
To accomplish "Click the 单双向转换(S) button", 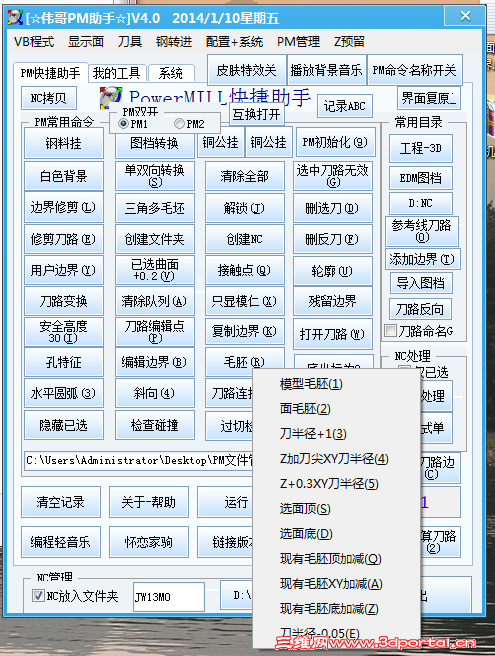I will 155,176.
